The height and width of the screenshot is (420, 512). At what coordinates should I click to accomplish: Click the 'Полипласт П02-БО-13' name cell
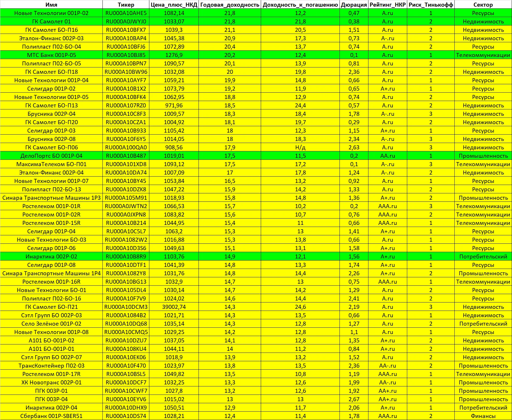pyautogui.click(x=52, y=189)
